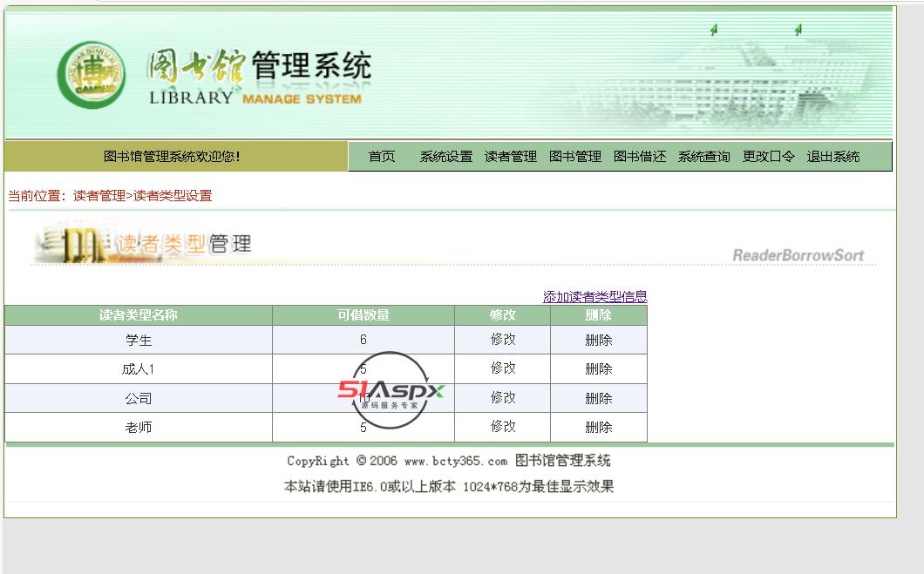
Task: Click the 读者类型管理 section heading
Action: (184, 244)
